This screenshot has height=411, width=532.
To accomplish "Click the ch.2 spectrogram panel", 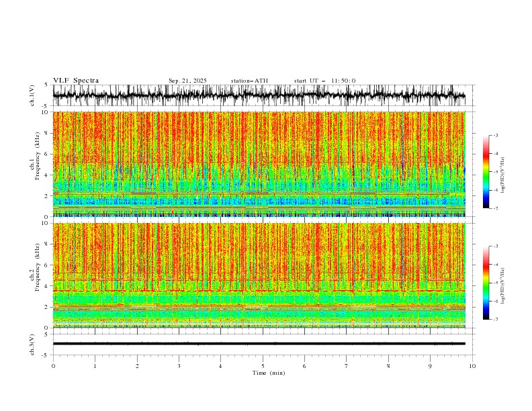I will tap(259, 275).
